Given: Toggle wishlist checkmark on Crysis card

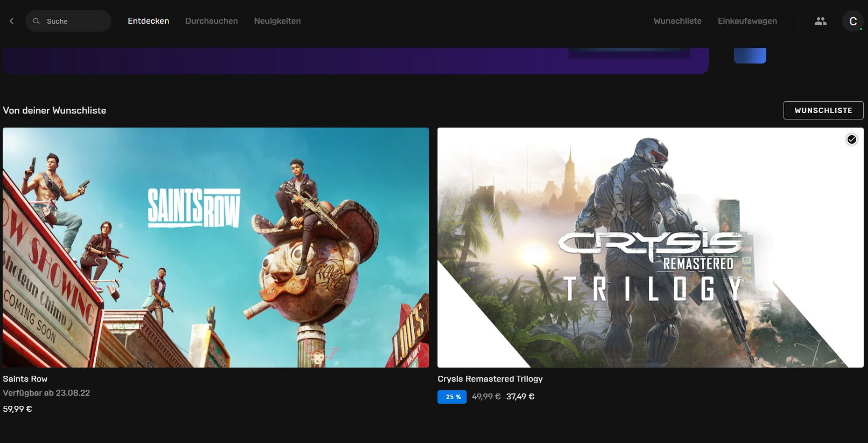Looking at the screenshot, I should [852, 139].
